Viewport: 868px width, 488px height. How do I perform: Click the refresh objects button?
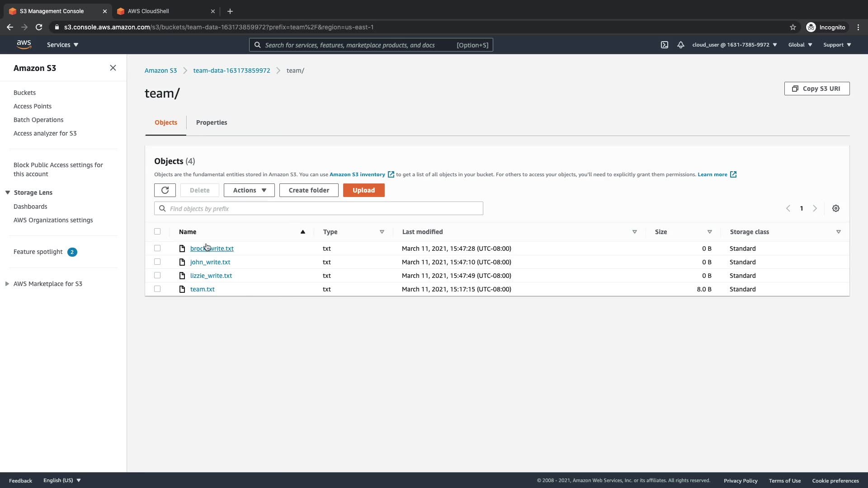(165, 190)
